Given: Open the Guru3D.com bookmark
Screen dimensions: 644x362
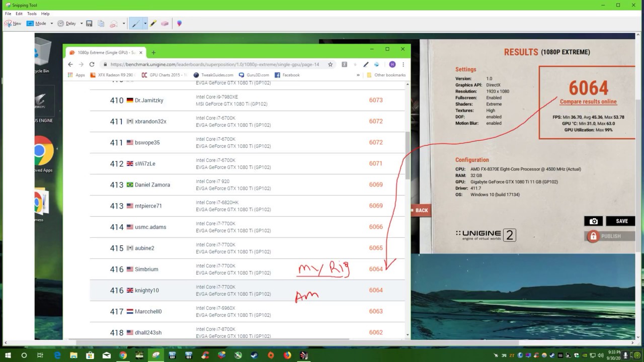Looking at the screenshot, I should [x=254, y=75].
